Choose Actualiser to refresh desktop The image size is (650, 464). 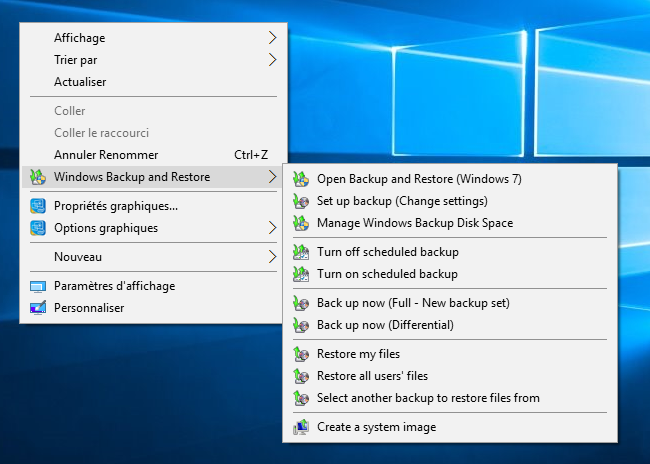[153, 82]
